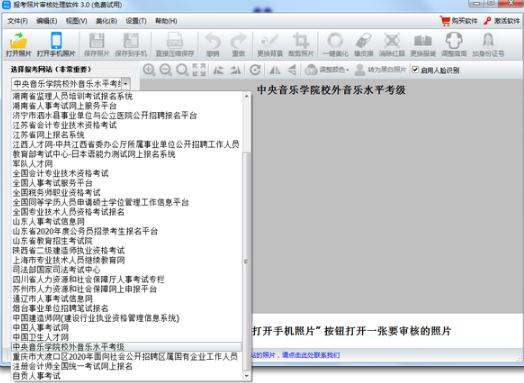Click the horizontal flip mirror icon

[x=275, y=70]
